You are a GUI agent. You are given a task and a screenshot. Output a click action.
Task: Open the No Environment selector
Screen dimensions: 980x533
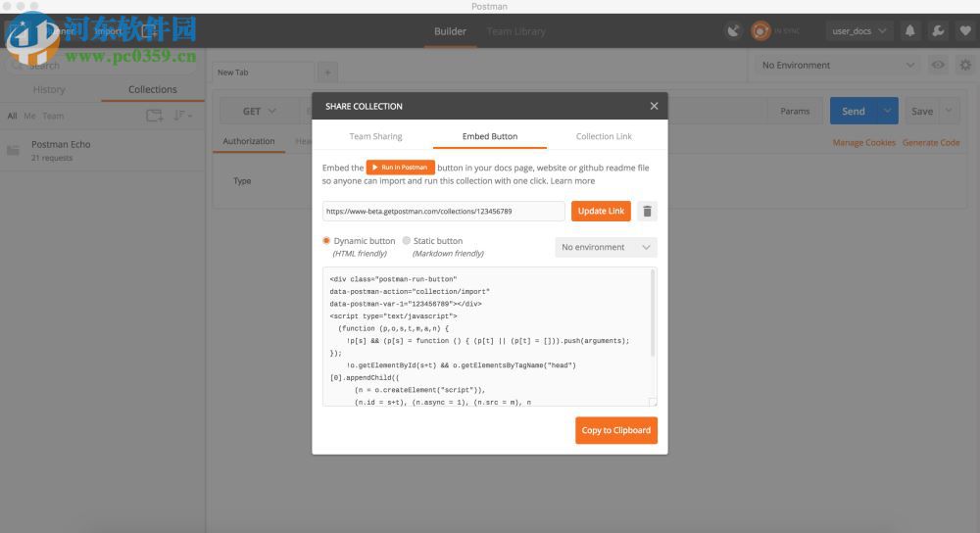point(838,65)
